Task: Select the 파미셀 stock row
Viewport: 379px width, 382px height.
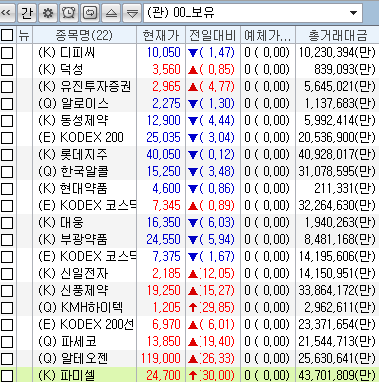Action: (189, 375)
